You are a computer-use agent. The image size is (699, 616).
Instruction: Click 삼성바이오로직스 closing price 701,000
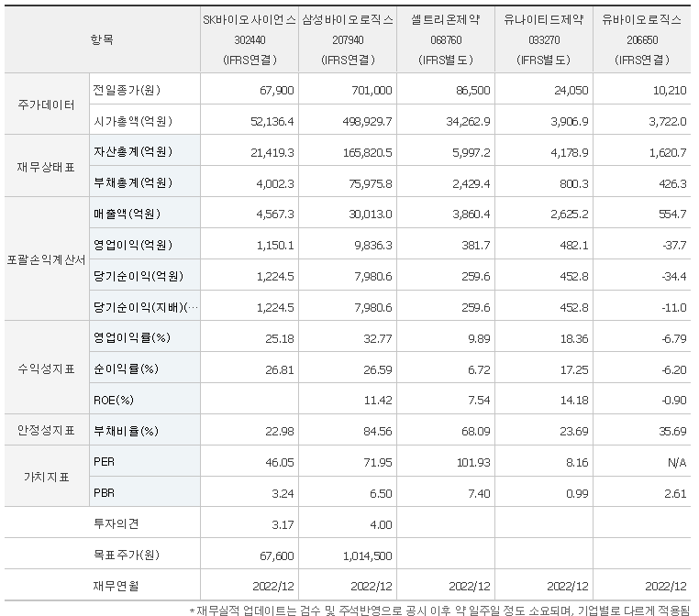372,91
